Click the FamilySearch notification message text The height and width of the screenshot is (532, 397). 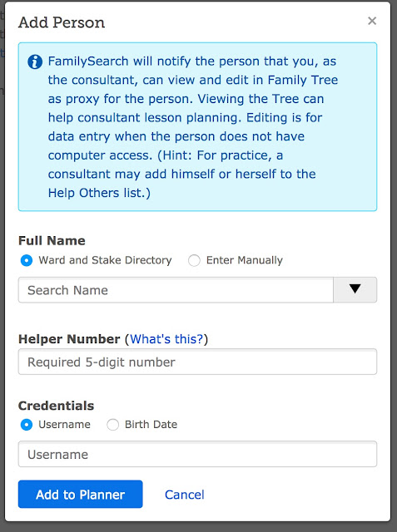point(192,127)
